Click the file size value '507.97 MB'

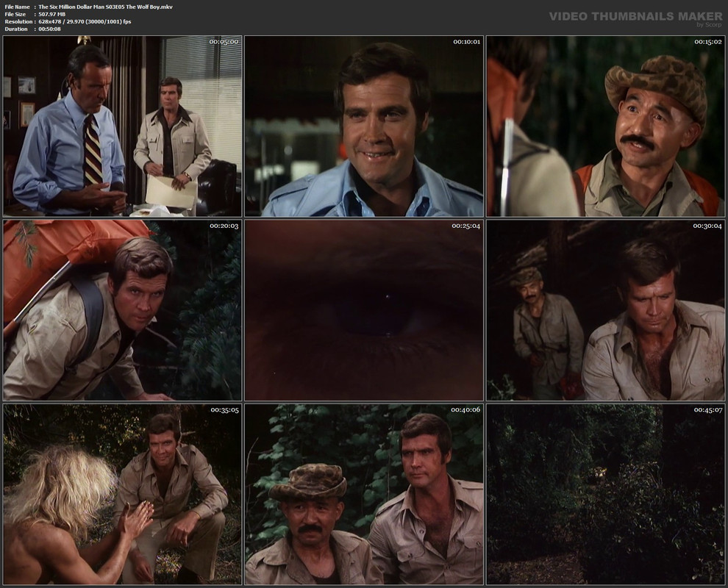(52, 15)
